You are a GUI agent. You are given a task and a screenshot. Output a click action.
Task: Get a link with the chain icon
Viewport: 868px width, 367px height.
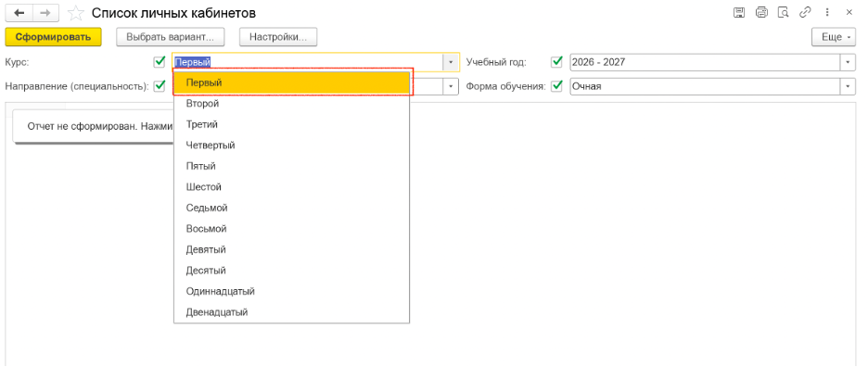[806, 13]
